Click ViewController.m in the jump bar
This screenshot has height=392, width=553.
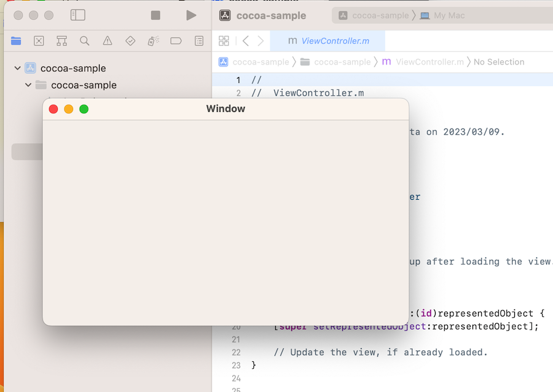(429, 62)
